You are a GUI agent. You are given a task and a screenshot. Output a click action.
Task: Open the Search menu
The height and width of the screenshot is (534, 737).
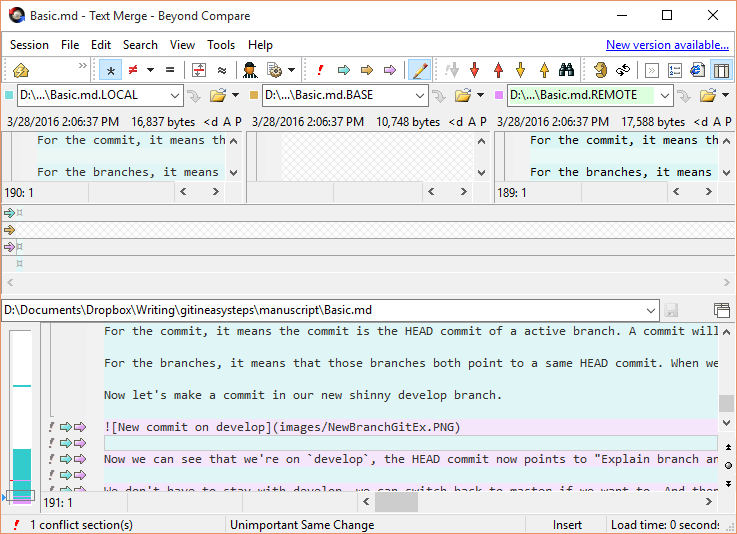140,45
